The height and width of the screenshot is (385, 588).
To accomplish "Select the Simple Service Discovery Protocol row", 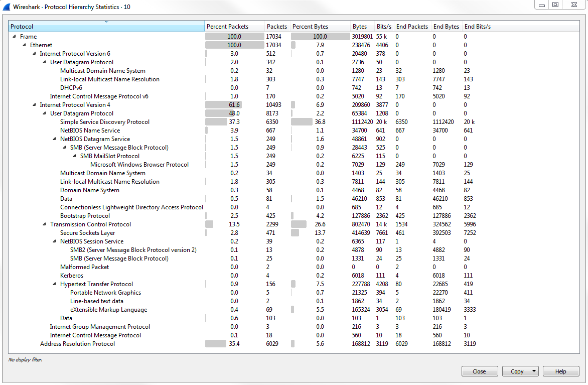I will point(104,122).
